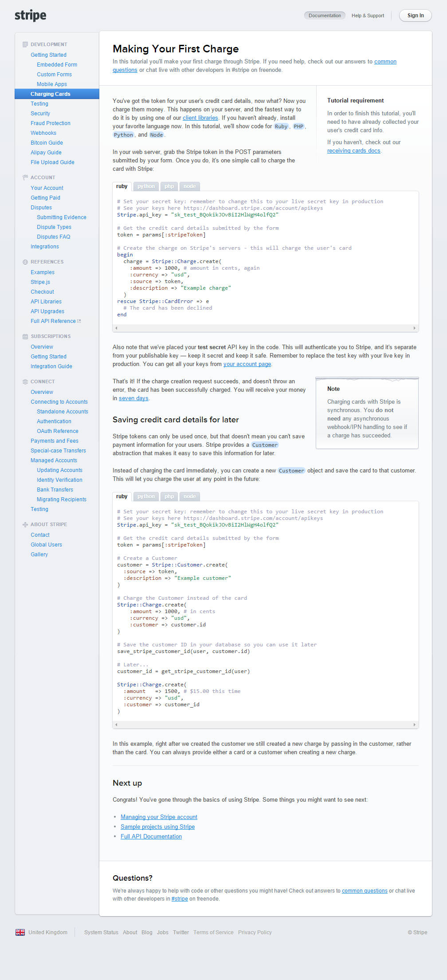Open Checkout sidebar link
Viewport: 447px width, 980px height.
42,292
